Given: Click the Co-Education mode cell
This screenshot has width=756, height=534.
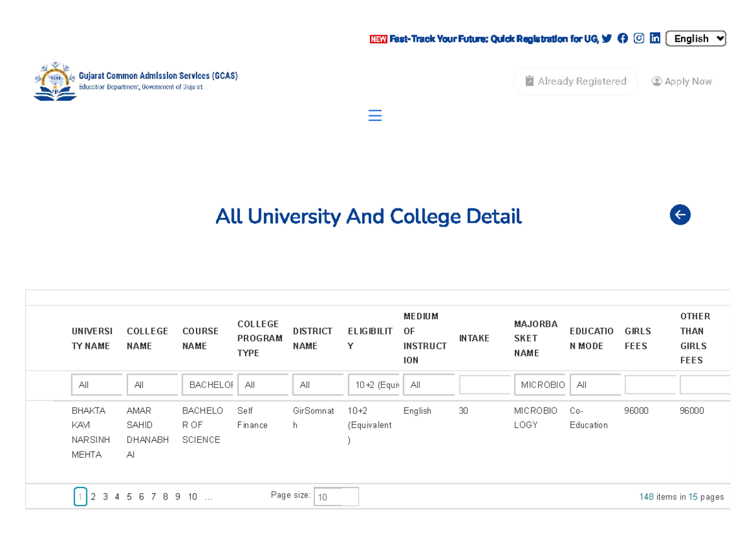Looking at the screenshot, I should click(x=589, y=418).
